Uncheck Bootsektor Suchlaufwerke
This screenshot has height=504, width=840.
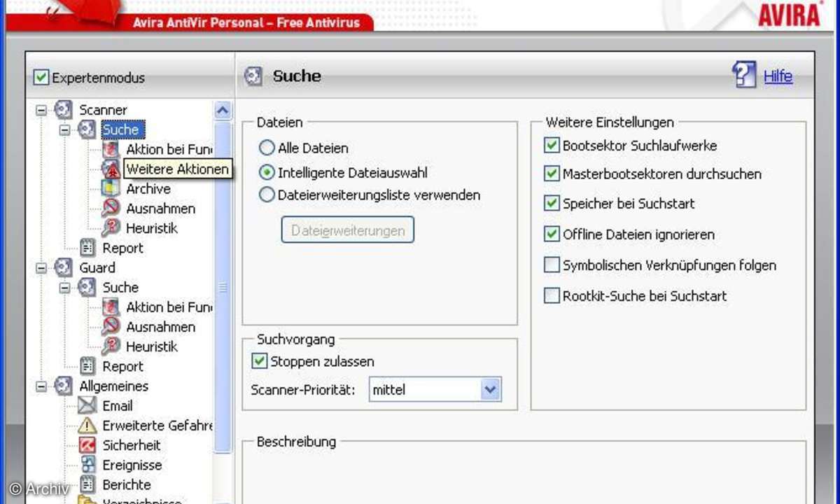tap(552, 145)
